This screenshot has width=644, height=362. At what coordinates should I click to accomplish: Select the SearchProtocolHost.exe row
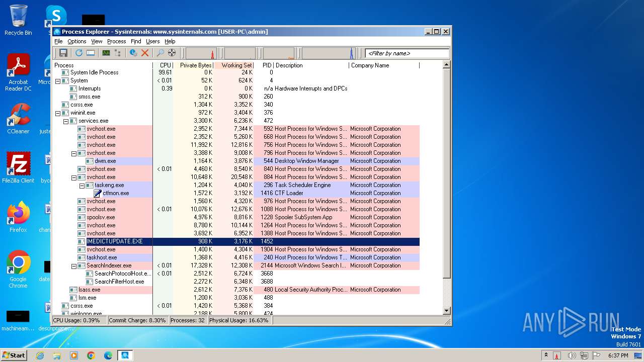coord(236,274)
